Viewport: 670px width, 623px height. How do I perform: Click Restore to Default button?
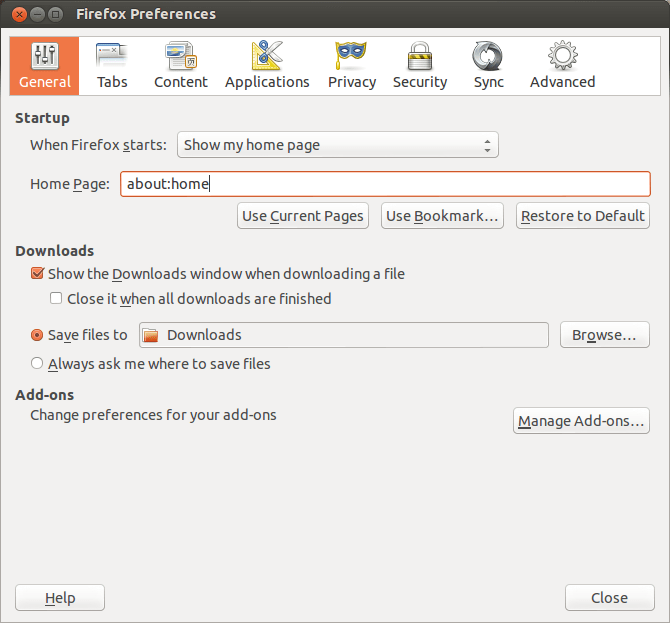pos(583,216)
